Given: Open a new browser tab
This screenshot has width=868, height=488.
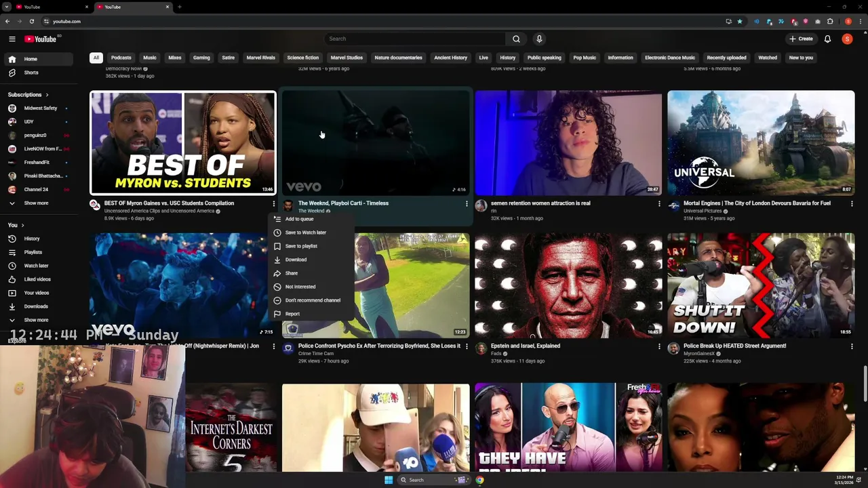Looking at the screenshot, I should [179, 7].
